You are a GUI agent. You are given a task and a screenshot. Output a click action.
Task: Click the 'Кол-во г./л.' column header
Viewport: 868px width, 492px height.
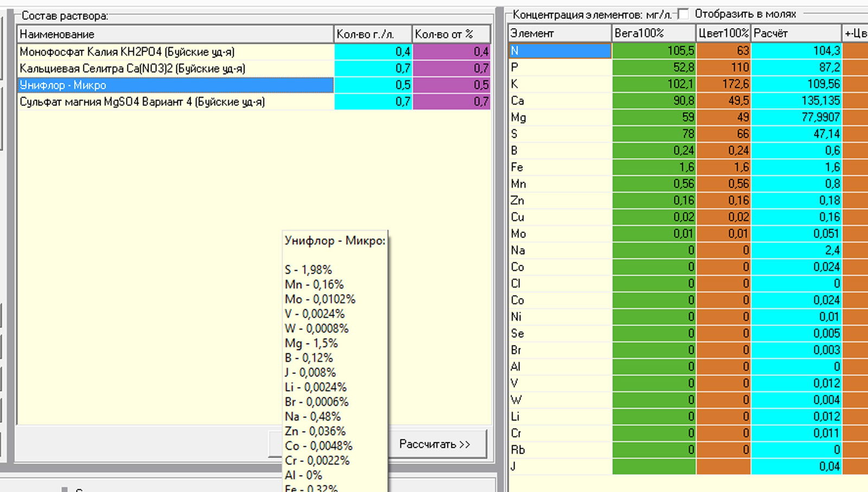[x=373, y=34]
